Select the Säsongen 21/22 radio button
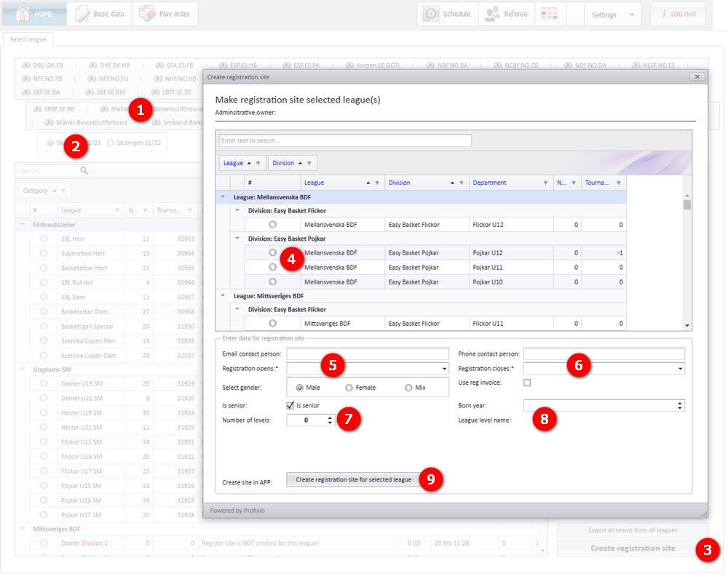 [111, 143]
